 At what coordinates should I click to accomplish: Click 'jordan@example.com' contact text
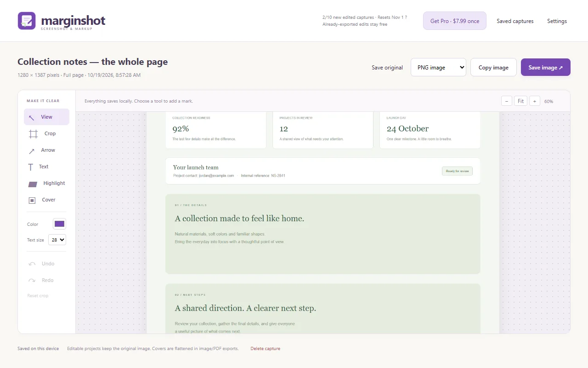coord(216,176)
